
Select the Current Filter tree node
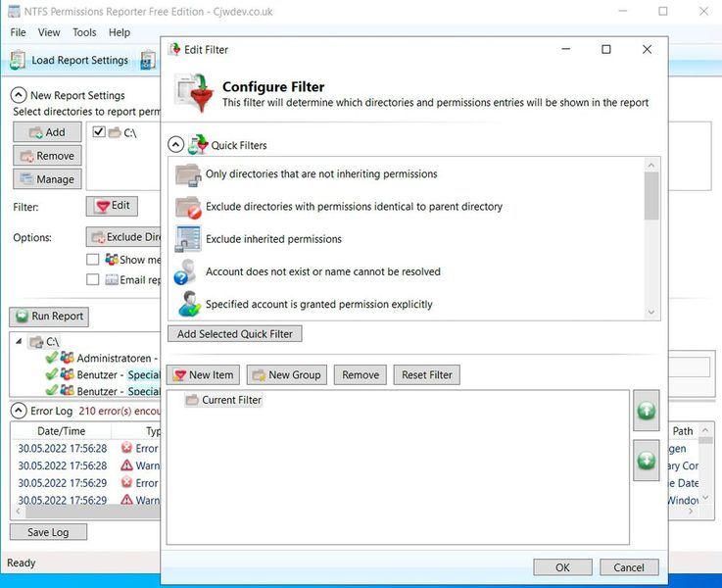pos(223,400)
